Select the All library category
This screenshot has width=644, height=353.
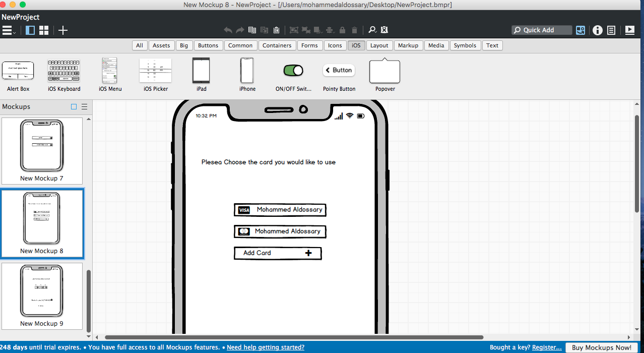[140, 45]
